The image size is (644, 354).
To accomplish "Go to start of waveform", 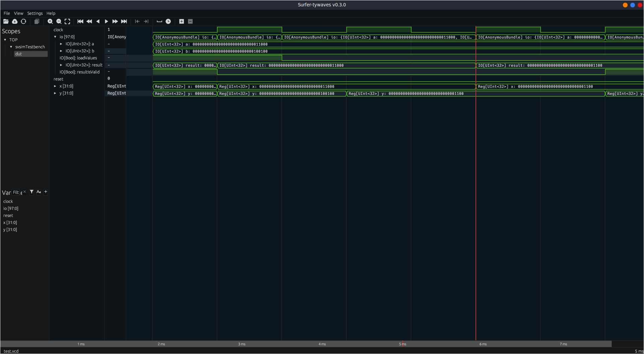I will 80,21.
